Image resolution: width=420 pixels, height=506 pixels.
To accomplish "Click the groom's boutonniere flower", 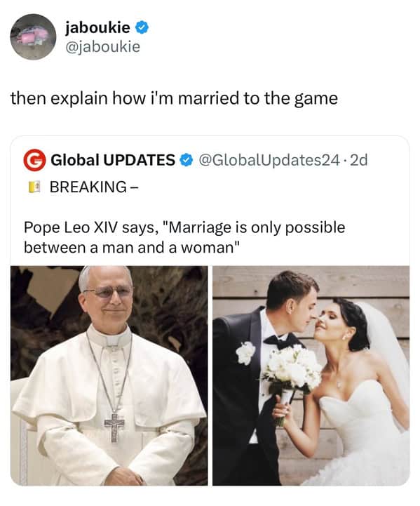I will coord(245,353).
